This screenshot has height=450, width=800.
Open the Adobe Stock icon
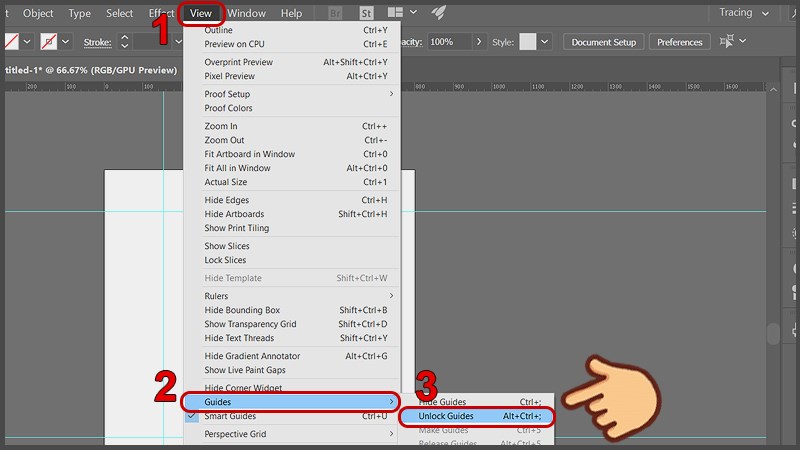[366, 13]
